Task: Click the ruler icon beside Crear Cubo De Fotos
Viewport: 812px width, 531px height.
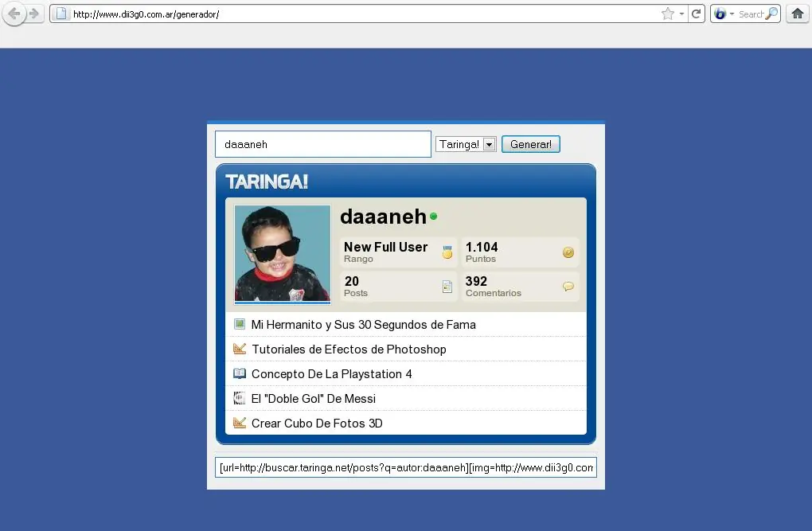Action: pyautogui.click(x=240, y=423)
